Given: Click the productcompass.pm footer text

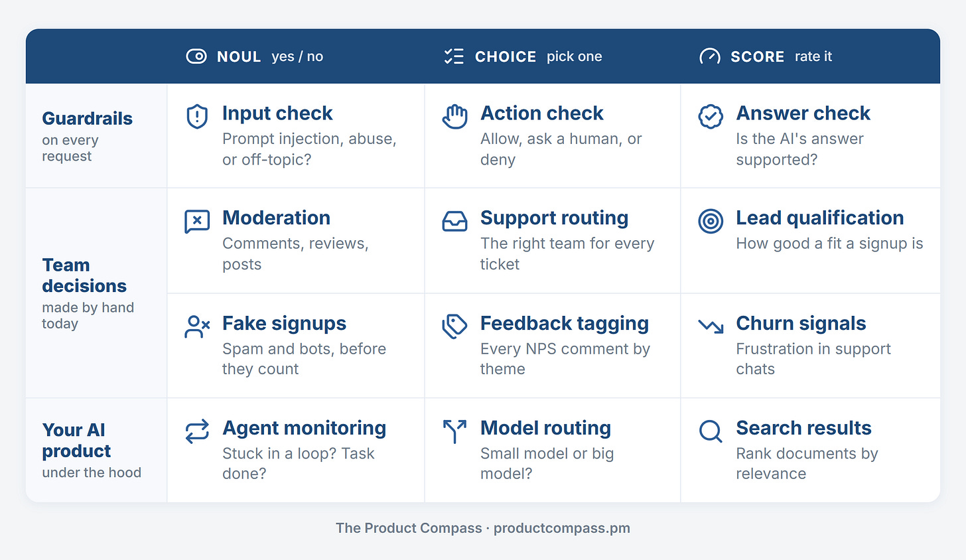Looking at the screenshot, I should tap(562, 528).
